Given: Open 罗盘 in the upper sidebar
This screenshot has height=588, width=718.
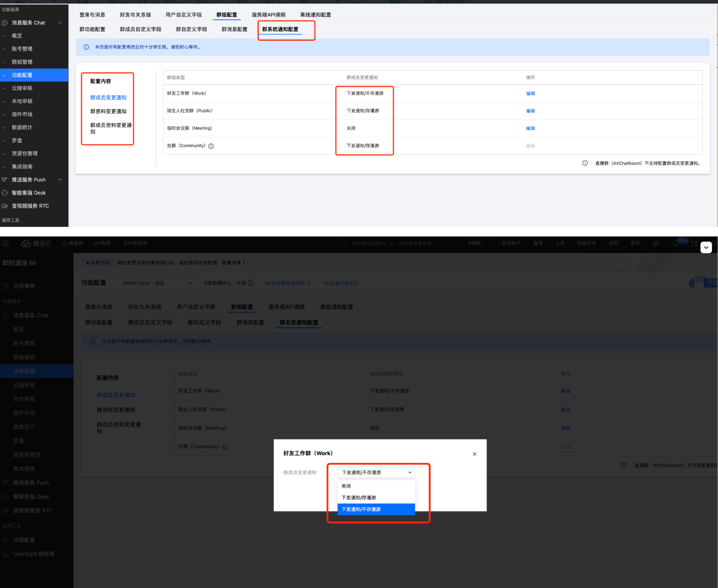Looking at the screenshot, I should tap(17, 140).
